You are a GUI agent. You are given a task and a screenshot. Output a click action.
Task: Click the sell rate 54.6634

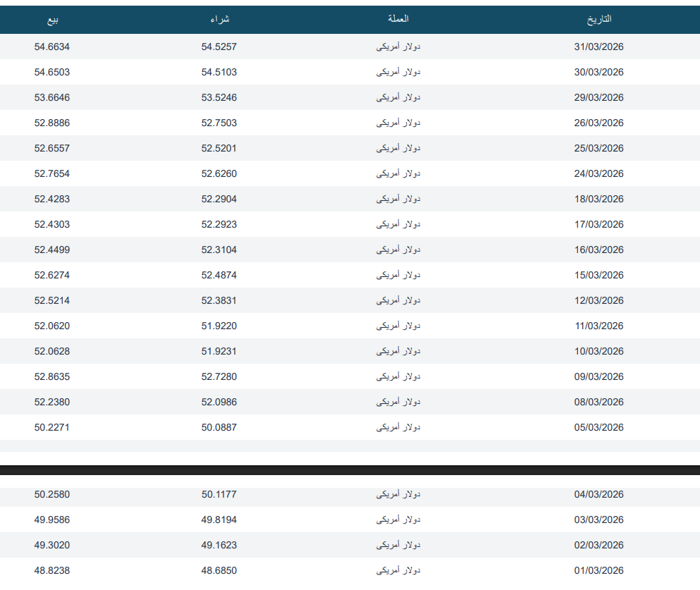click(x=52, y=47)
